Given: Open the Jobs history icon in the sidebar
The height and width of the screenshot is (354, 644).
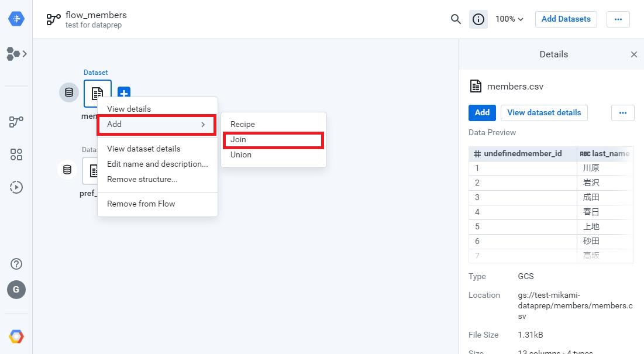Looking at the screenshot, I should (x=16, y=187).
